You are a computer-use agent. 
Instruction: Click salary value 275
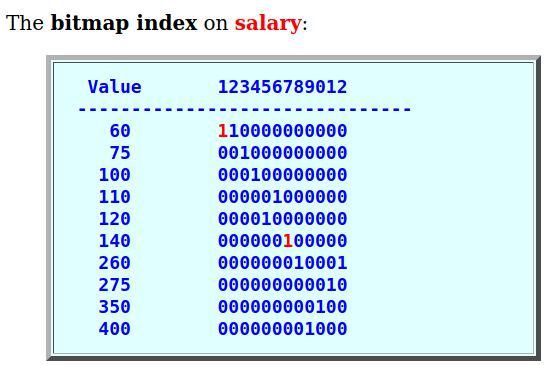pyautogui.click(x=115, y=285)
